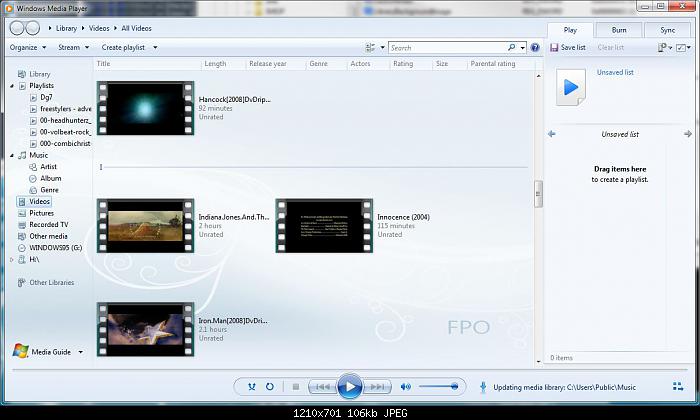Click the Save list disk icon
This screenshot has width=700, height=420.
pyautogui.click(x=554, y=47)
